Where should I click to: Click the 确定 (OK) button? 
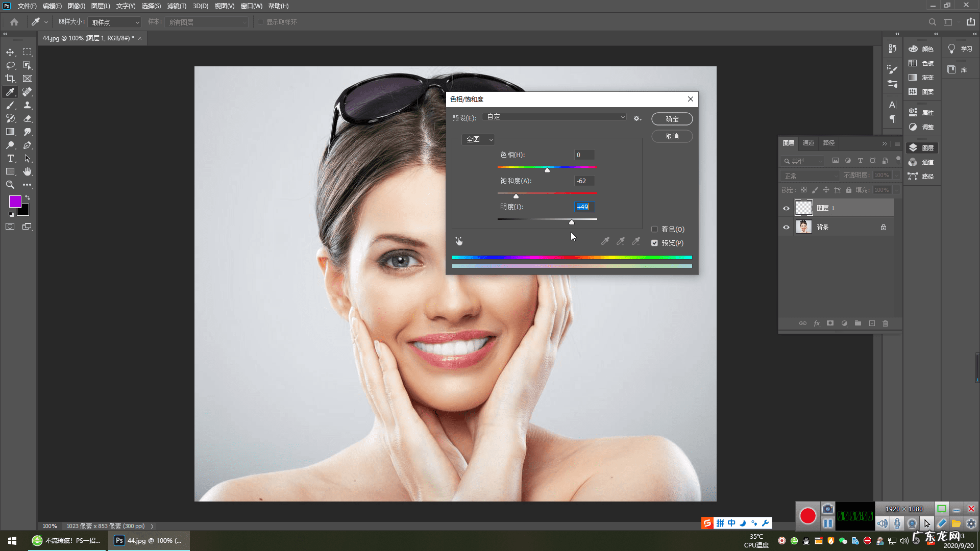click(x=672, y=119)
